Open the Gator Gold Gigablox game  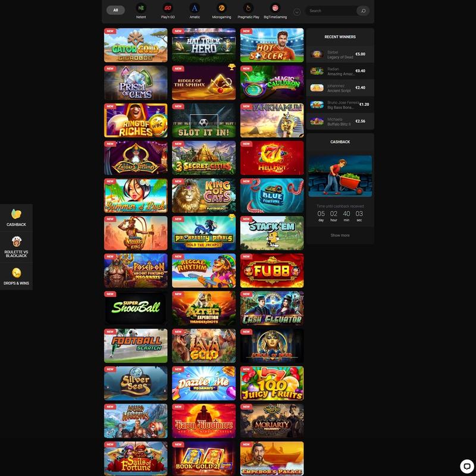pos(136,45)
